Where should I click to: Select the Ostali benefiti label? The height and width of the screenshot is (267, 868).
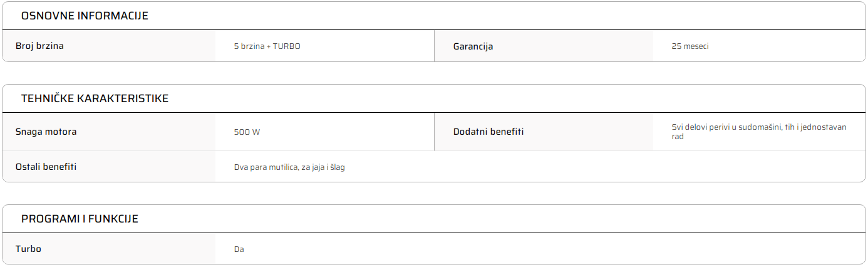tap(46, 167)
